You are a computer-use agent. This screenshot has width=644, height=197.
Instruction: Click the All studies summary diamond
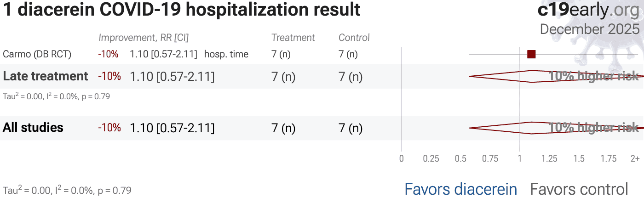pyautogui.click(x=506, y=128)
